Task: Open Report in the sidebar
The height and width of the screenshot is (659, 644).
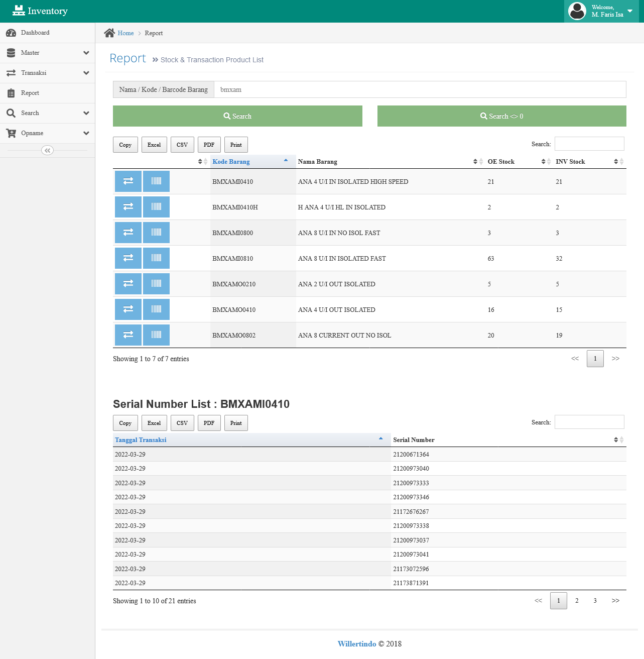Action: coord(47,93)
